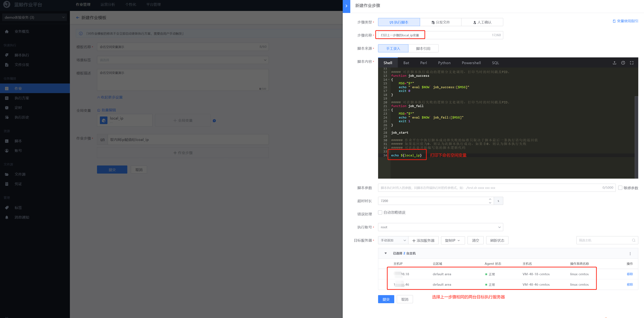Open the 手动添加 server mode dropdown
The height and width of the screenshot is (318, 644).
[x=393, y=240]
